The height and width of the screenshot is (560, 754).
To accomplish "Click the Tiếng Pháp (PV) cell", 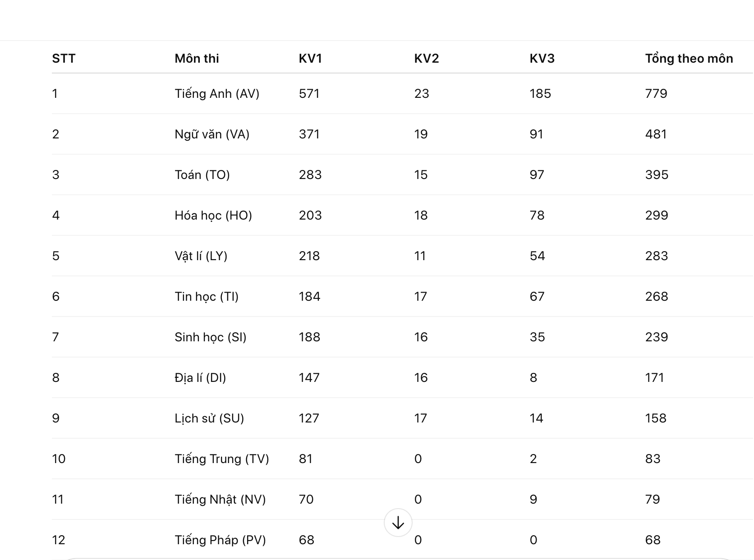I will [220, 540].
